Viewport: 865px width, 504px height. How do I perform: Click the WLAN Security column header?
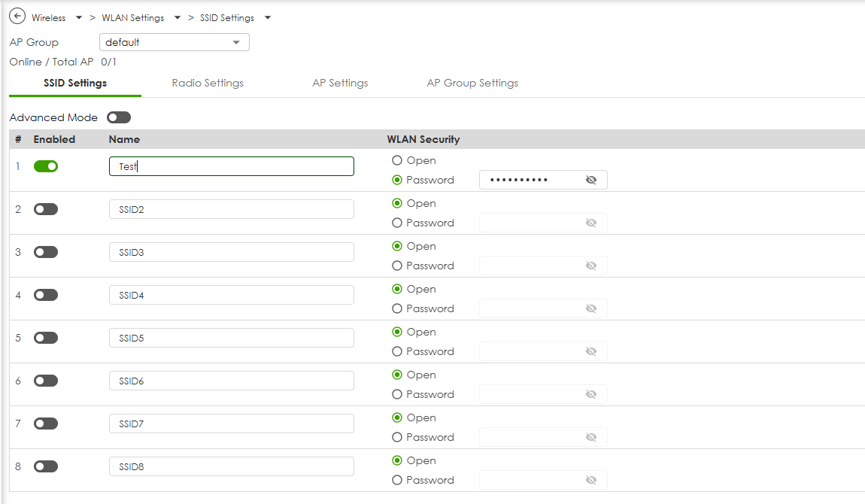[423, 139]
